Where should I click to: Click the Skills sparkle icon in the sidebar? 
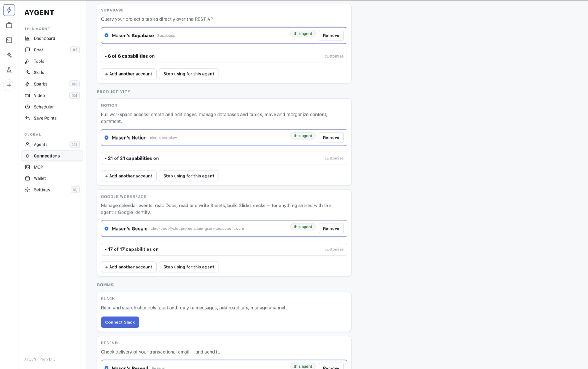click(28, 72)
